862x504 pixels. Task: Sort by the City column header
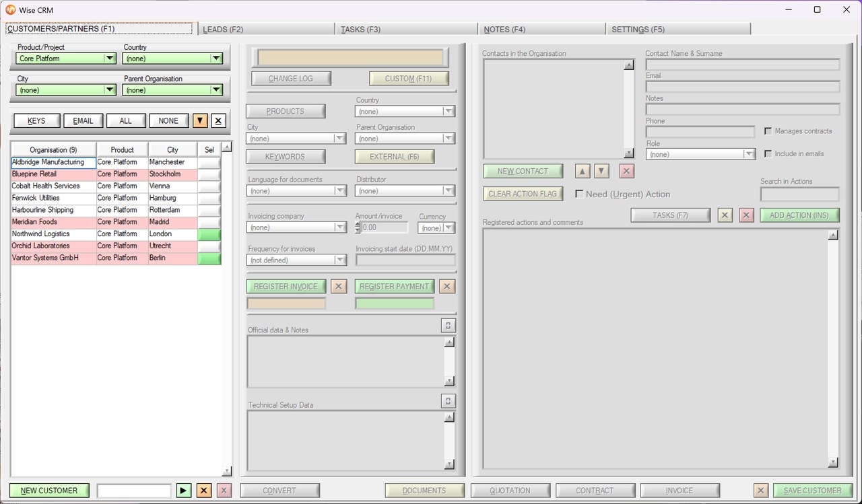click(x=173, y=150)
